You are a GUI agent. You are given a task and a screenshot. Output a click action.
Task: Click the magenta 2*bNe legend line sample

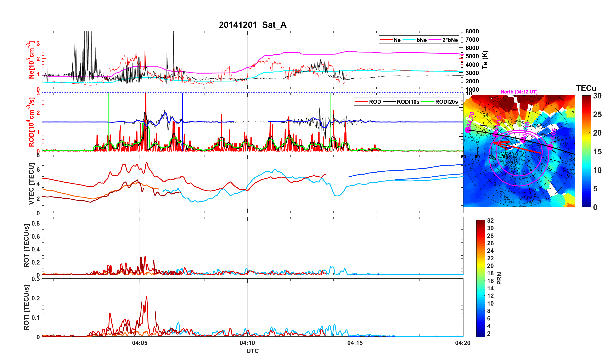tap(435, 40)
